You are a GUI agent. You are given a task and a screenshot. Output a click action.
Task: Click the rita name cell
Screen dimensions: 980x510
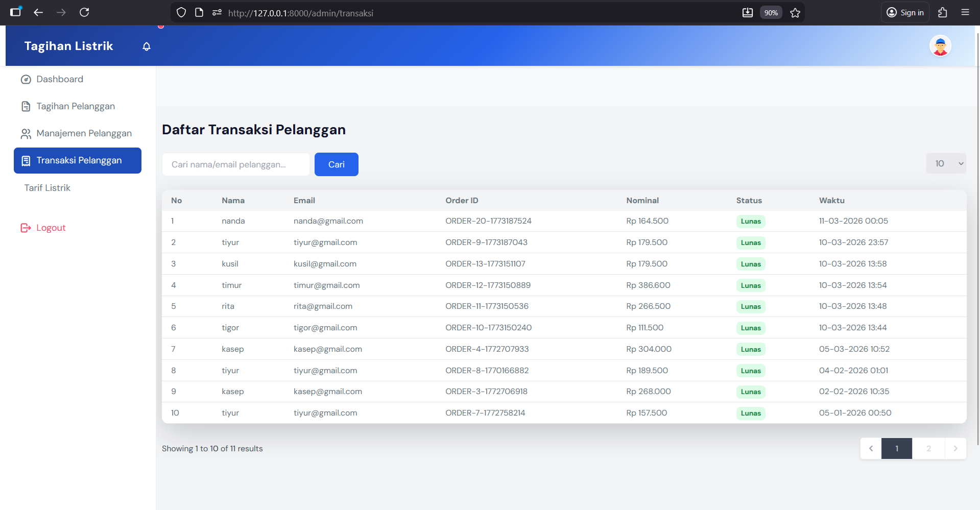pyautogui.click(x=228, y=306)
